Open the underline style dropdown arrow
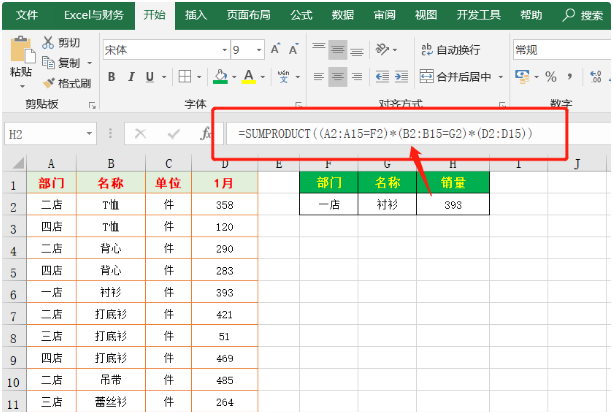The width and height of the screenshot is (613, 412). click(164, 77)
